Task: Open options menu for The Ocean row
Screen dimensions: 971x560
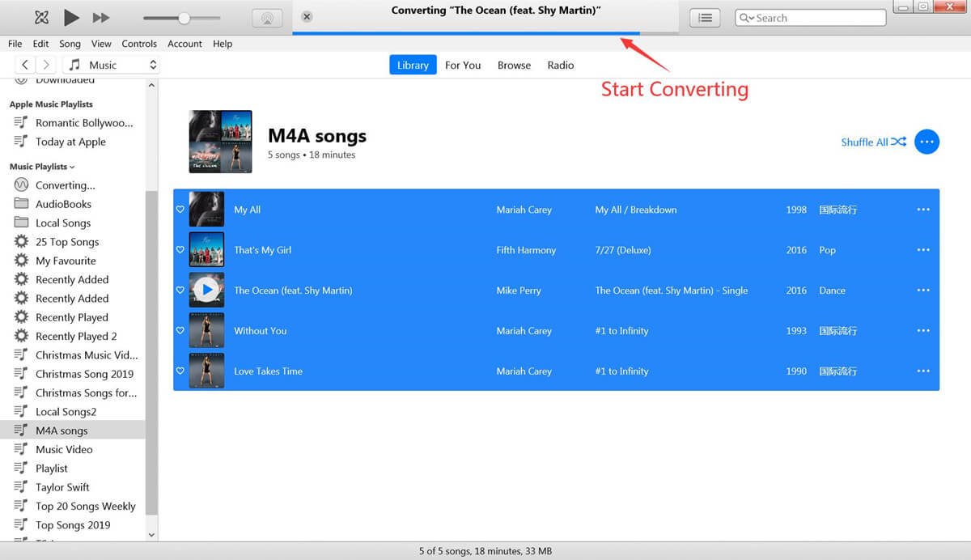Action: tap(923, 291)
